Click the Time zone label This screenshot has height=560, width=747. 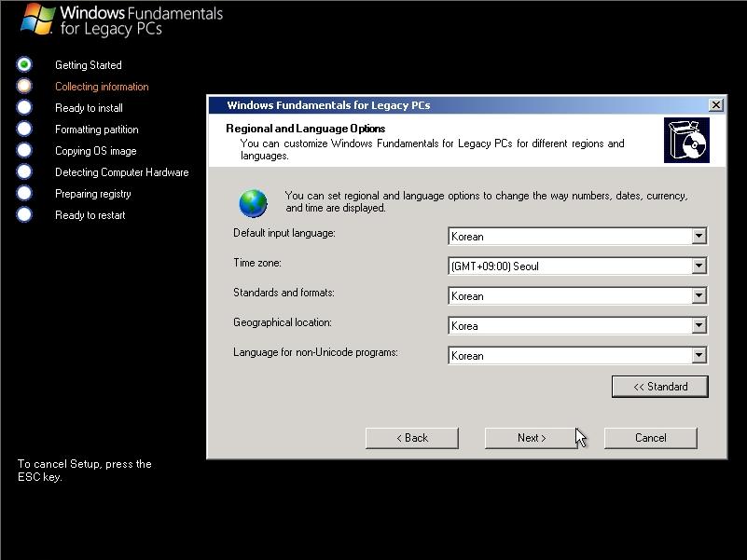coord(257,263)
